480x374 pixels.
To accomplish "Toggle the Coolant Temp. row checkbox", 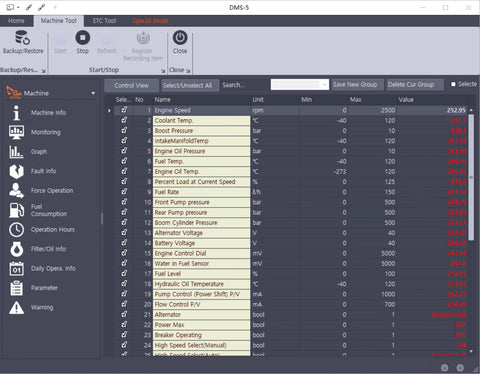I will pos(124,120).
